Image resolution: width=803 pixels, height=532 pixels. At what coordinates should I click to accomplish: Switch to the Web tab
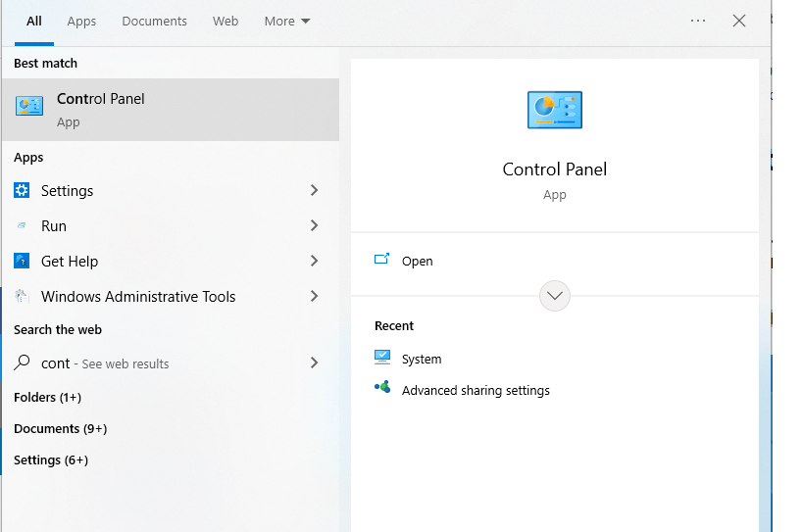(226, 22)
